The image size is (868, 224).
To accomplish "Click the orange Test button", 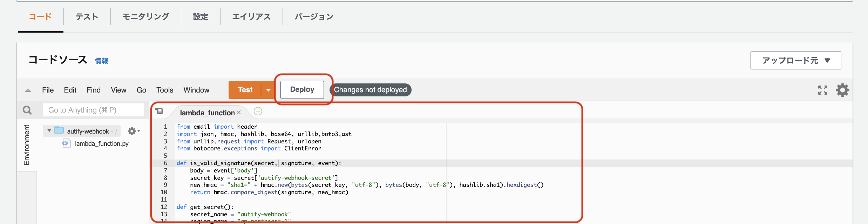I will pos(245,90).
